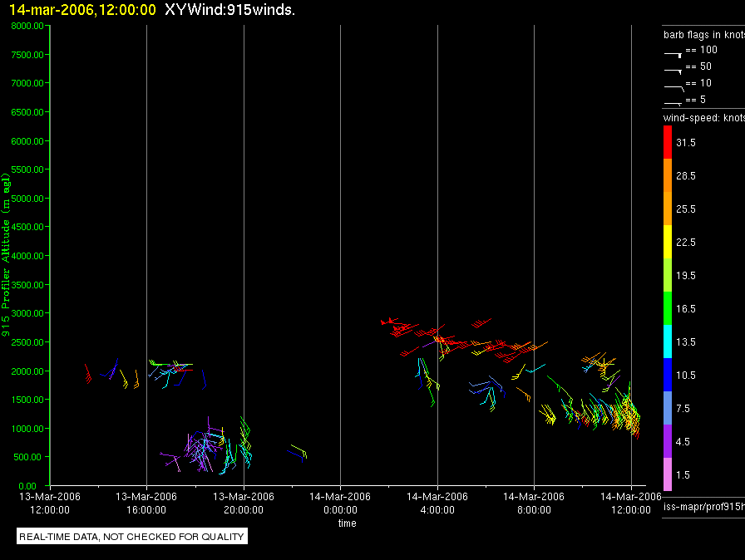This screenshot has height=560, width=745.
Task: Click the 13-Mar-2006 12:00:00 time label
Action: click(x=50, y=503)
